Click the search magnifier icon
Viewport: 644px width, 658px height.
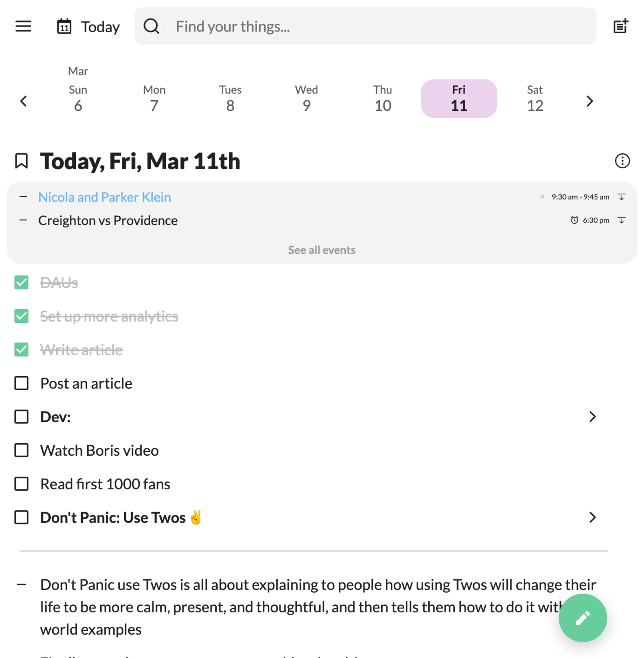[x=152, y=26]
